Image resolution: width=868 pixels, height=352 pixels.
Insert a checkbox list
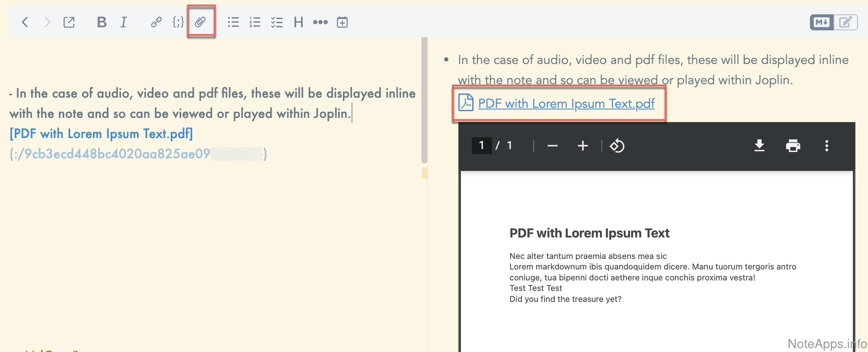(x=277, y=22)
